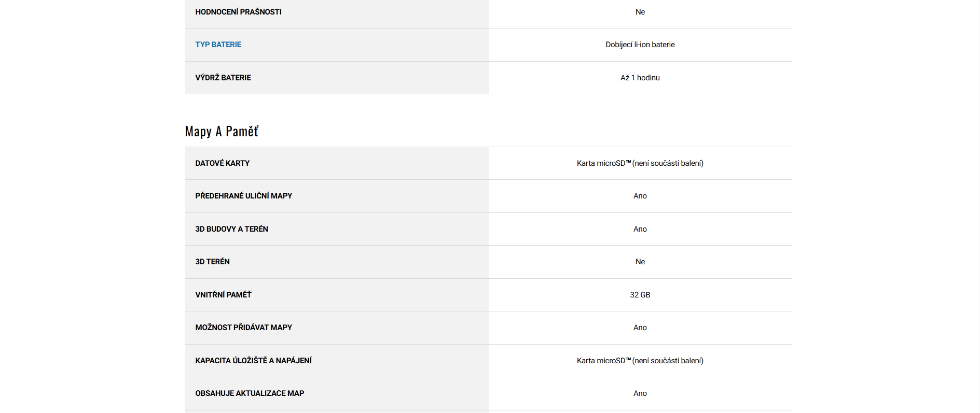980x413 pixels.
Task: Click the microSD value in DATOVÉ KARTY row
Action: pyautogui.click(x=640, y=163)
